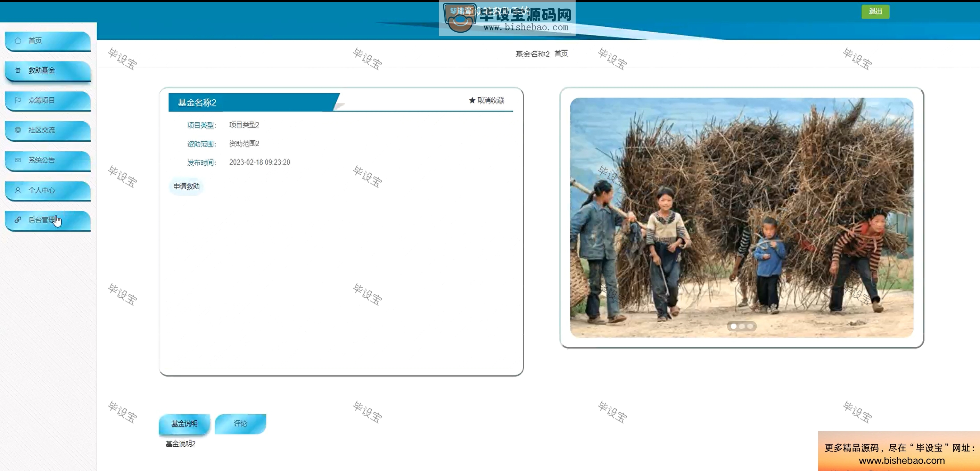Click the 基金名称2 card title

coord(197,102)
